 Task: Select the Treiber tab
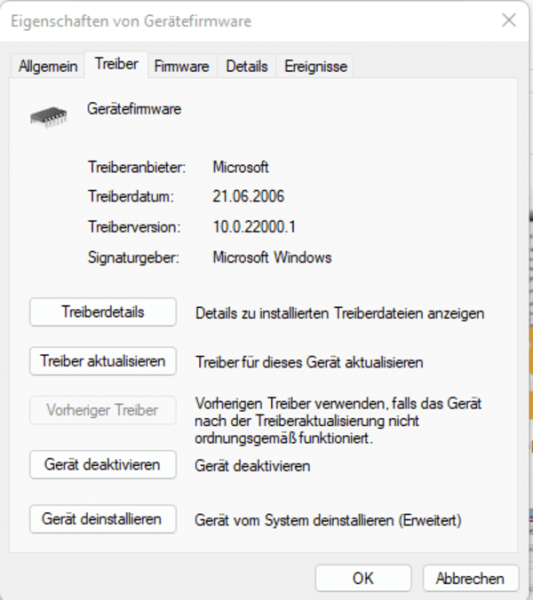tap(116, 64)
